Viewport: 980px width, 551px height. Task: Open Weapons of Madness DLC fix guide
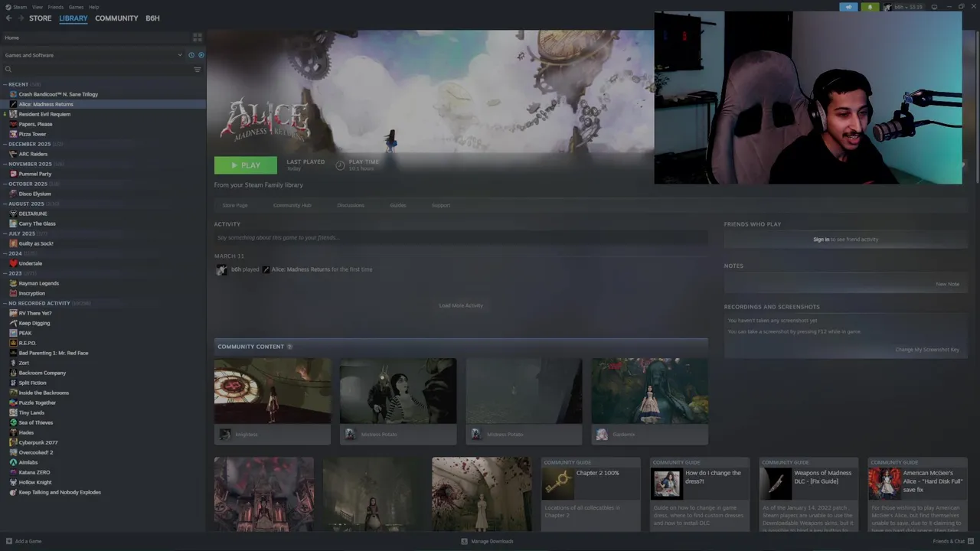[x=809, y=494]
